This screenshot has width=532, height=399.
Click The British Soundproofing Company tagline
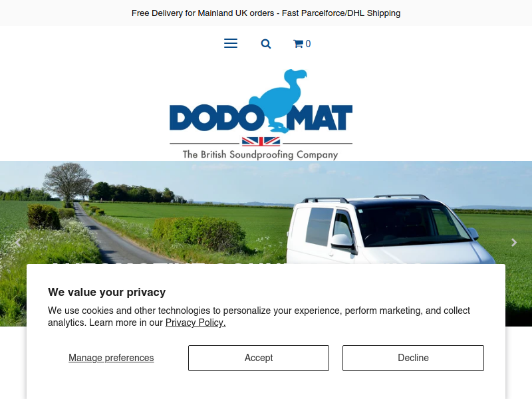(x=260, y=154)
